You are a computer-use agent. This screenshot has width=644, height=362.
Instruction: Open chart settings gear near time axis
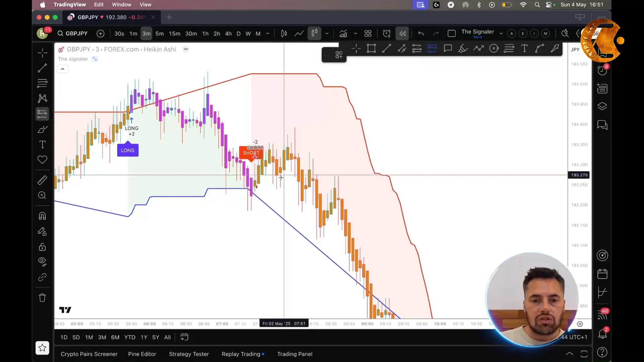(580, 324)
